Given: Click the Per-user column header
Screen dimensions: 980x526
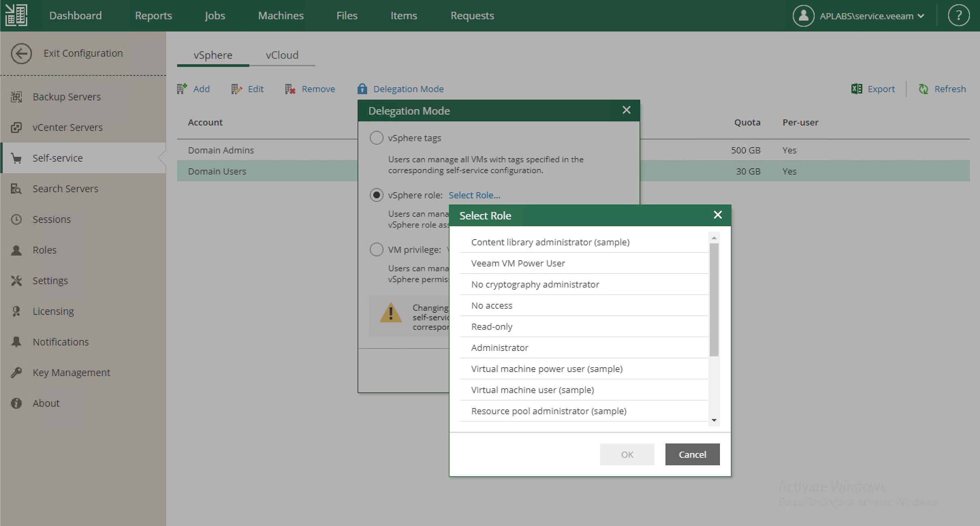Looking at the screenshot, I should (800, 122).
